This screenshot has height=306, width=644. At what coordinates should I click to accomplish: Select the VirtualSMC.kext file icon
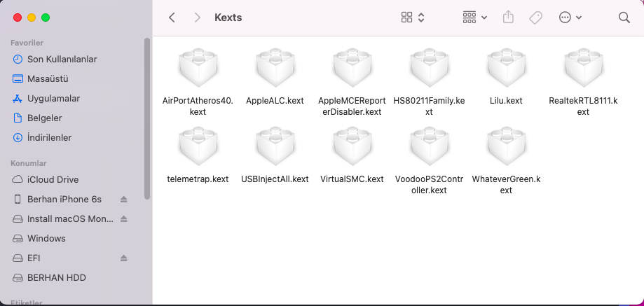coord(352,146)
